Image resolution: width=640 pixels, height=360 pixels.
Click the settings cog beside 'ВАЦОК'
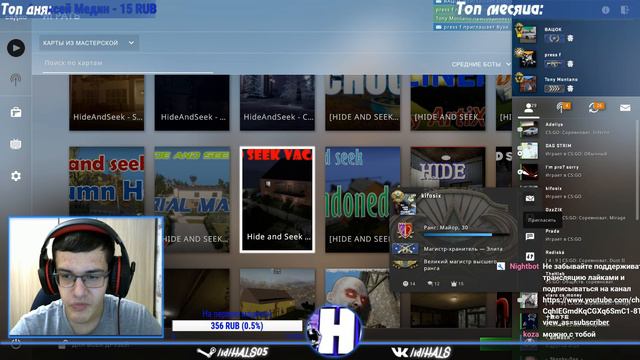pyautogui.click(x=570, y=38)
